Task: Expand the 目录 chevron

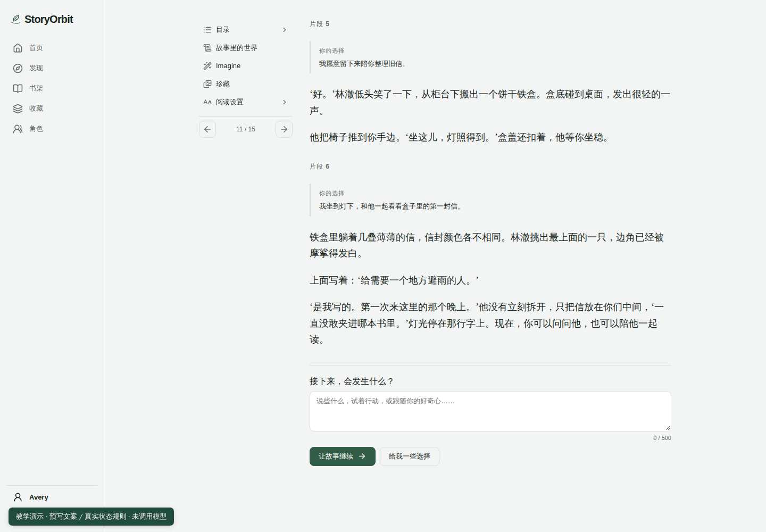Action: pyautogui.click(x=285, y=30)
